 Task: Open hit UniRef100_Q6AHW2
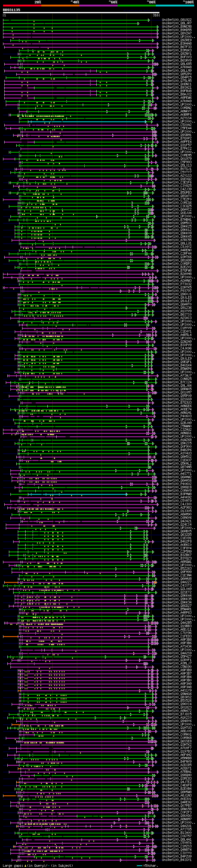tap(177, 477)
